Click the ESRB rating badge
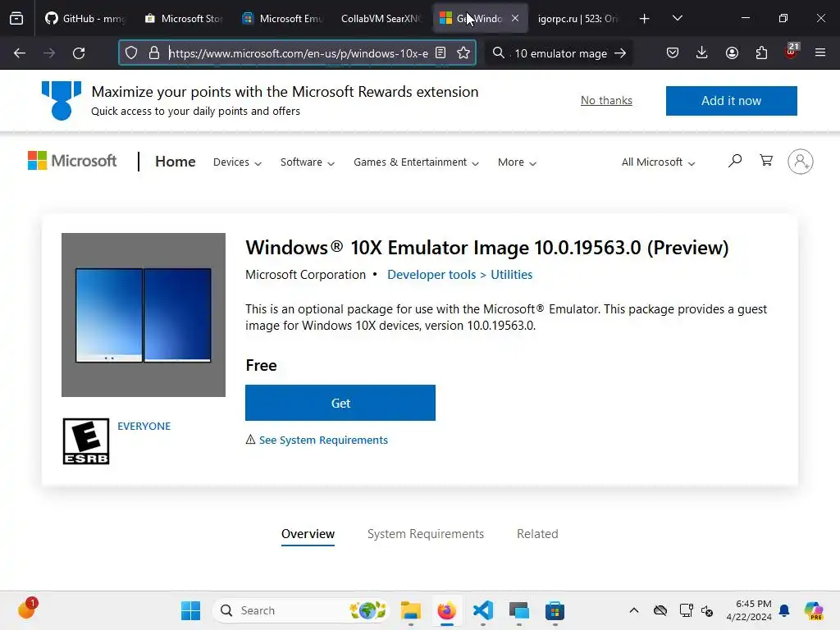The image size is (840, 630). [86, 441]
